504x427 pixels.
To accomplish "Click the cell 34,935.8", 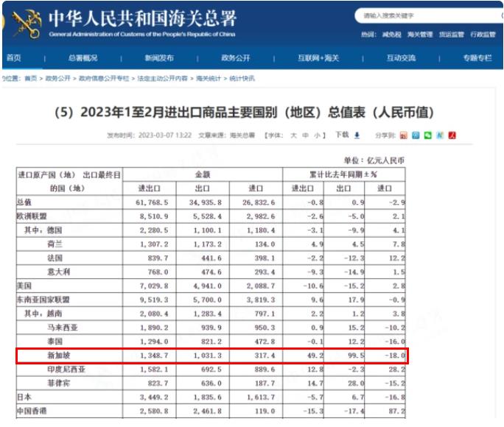I will (x=205, y=202).
